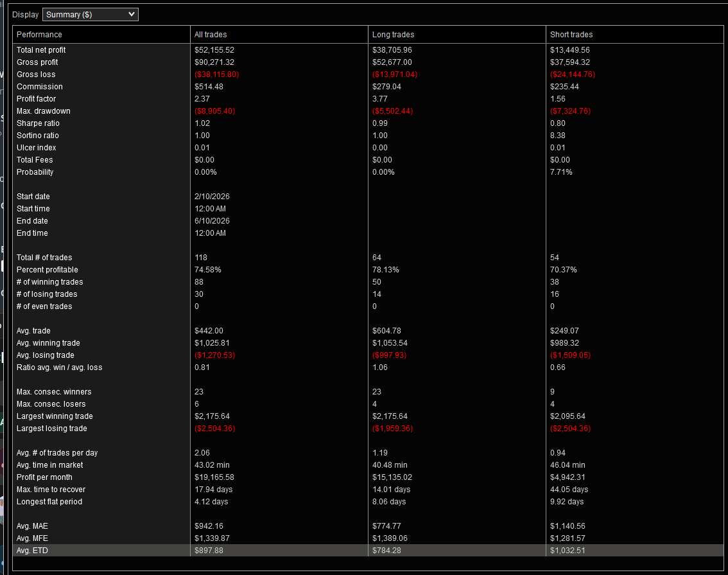Select All trades net profit $52,155.52
Screen dimensions: 728x575
[x=214, y=49]
